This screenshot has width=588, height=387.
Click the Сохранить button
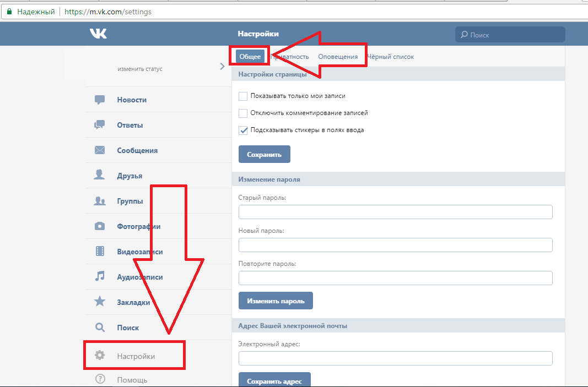[x=265, y=154]
